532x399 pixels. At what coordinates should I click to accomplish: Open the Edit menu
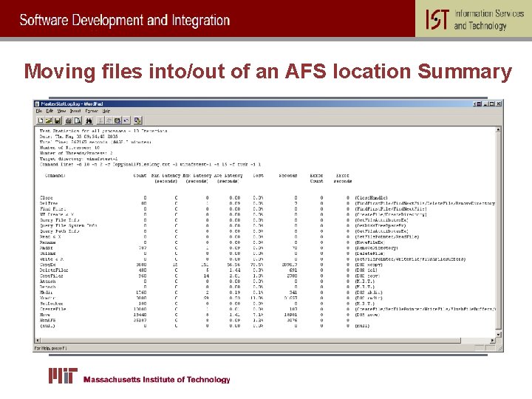(x=50, y=111)
